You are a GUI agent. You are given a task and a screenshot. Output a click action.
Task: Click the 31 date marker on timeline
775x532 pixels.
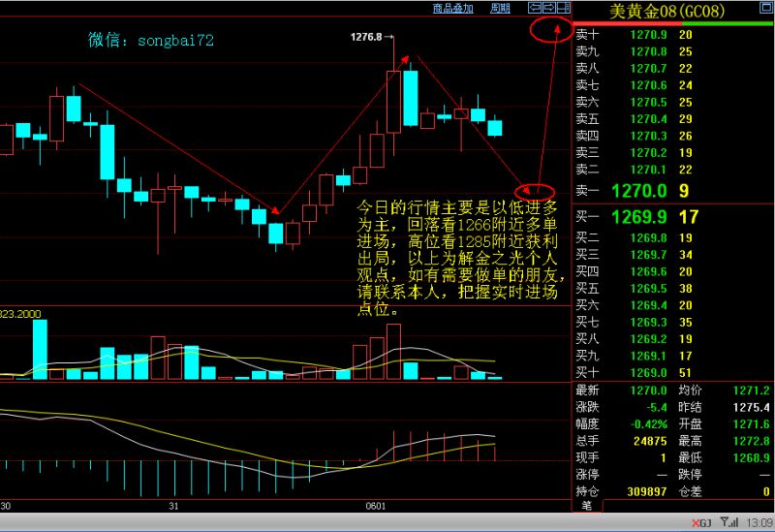pos(173,506)
